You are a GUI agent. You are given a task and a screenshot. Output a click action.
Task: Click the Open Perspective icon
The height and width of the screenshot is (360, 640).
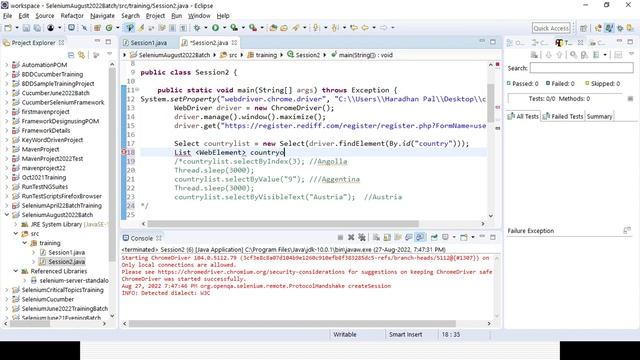(584, 28)
